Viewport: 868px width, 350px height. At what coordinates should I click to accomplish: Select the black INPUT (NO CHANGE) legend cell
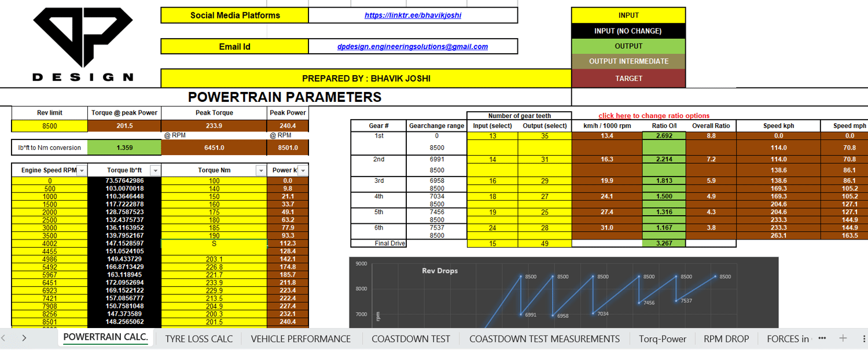628,31
